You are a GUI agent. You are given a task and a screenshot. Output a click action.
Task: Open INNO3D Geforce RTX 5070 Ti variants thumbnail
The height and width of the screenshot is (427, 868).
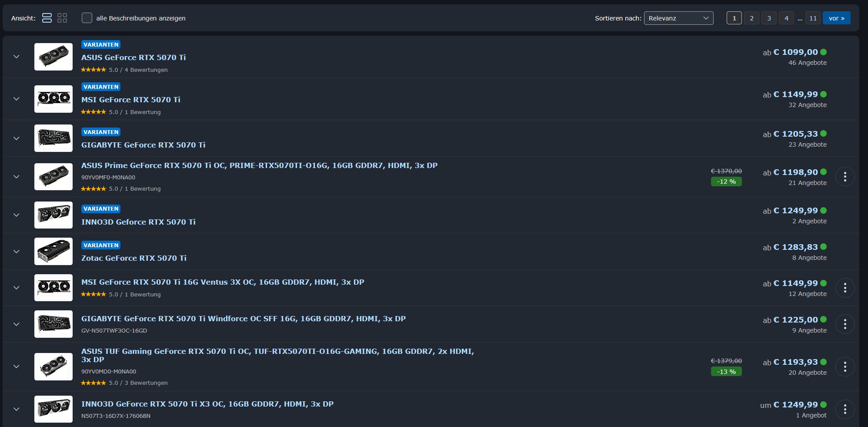pyautogui.click(x=53, y=215)
